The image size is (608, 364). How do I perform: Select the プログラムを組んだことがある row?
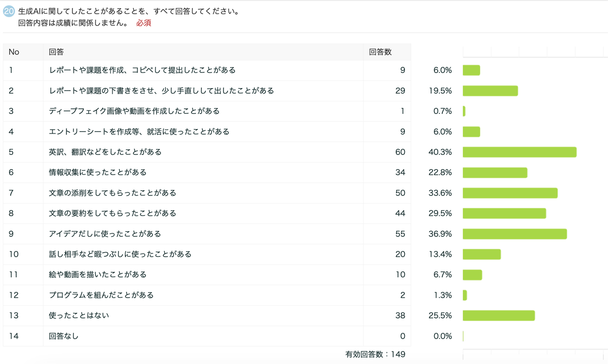point(101,295)
